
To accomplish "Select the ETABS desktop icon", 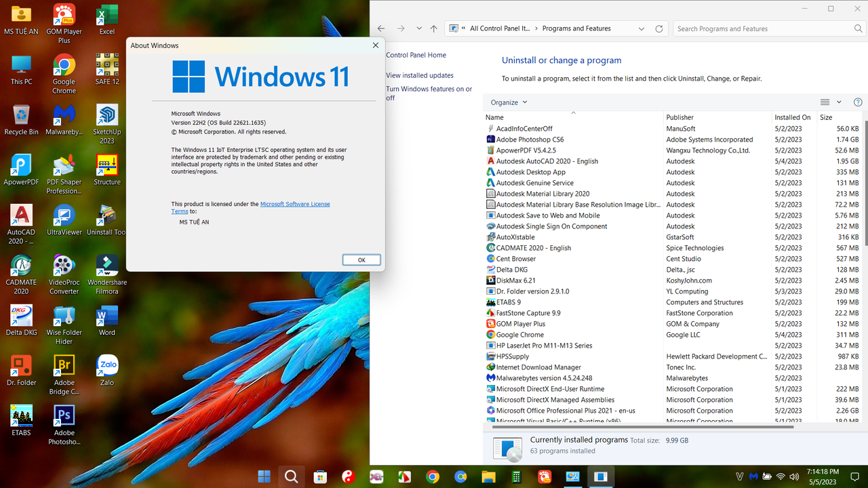I will point(21,420).
